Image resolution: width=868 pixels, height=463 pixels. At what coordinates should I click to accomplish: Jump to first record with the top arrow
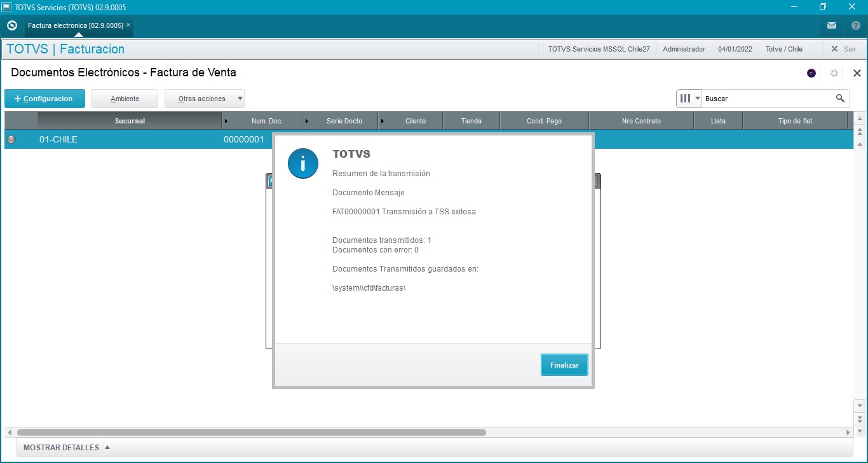coord(860,119)
